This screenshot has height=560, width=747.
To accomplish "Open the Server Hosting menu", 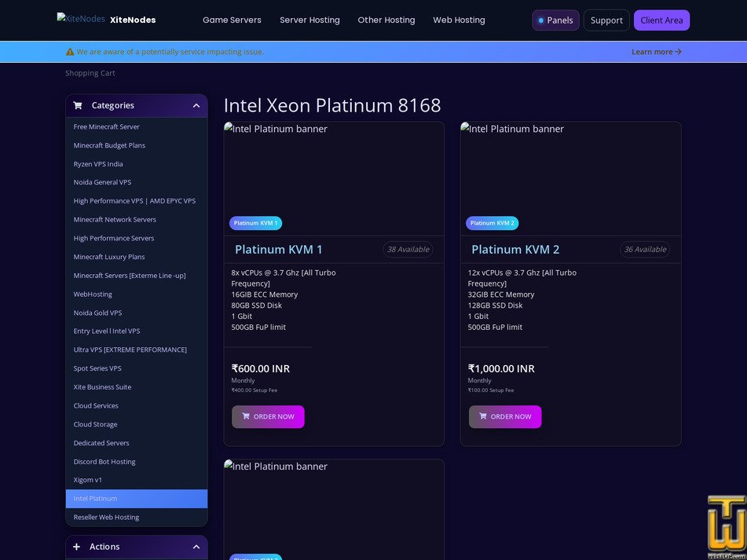I will click(x=309, y=20).
